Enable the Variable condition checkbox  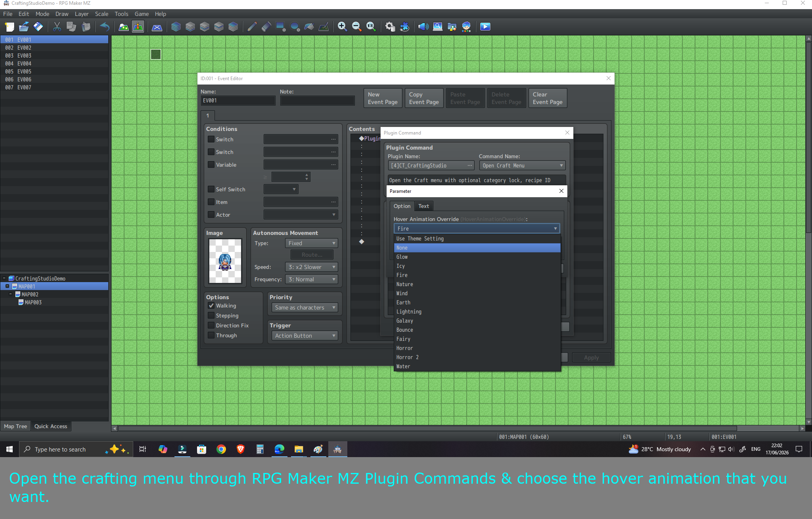[x=211, y=165]
